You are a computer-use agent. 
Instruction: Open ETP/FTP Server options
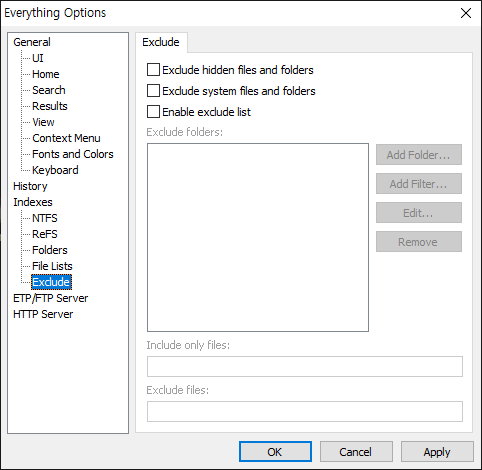tap(51, 298)
